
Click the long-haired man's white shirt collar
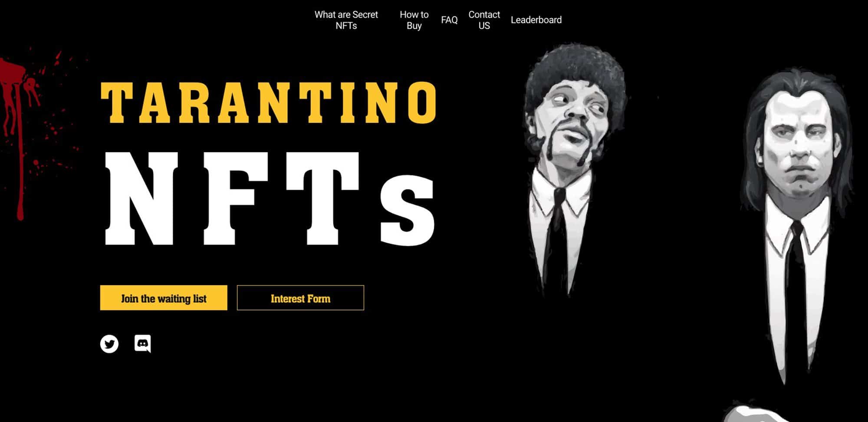(796, 226)
